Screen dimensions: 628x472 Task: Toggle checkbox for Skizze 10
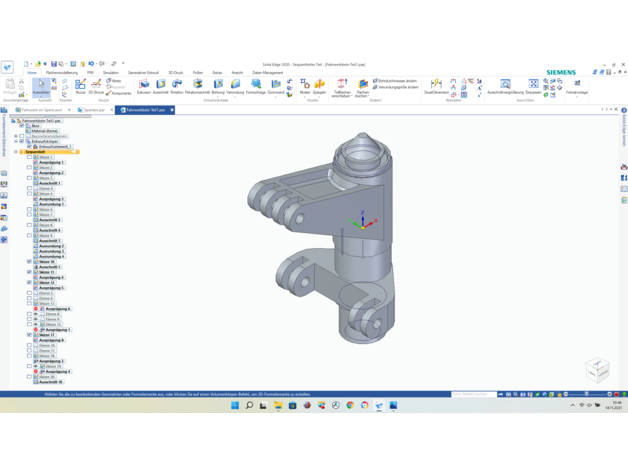point(30,262)
